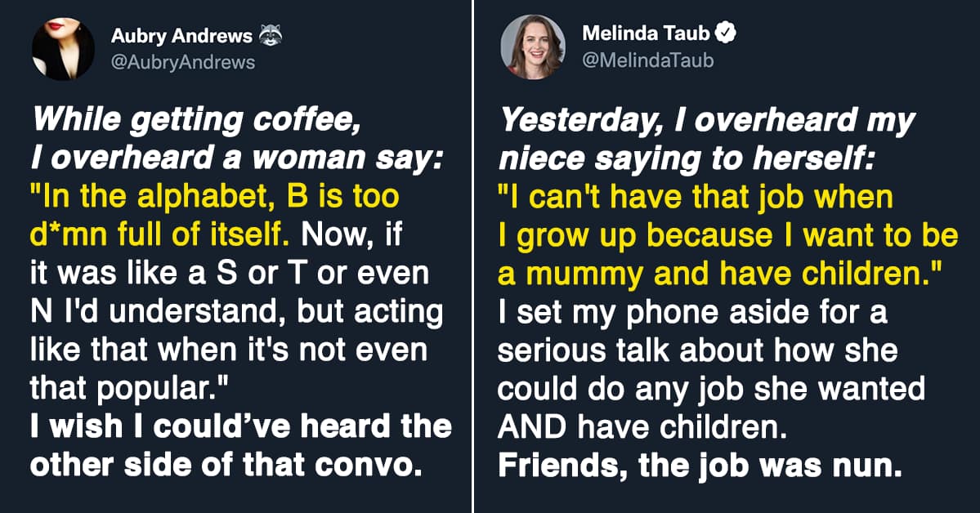Click the @AubryAndrews handle
980x513 pixels.
point(182,62)
